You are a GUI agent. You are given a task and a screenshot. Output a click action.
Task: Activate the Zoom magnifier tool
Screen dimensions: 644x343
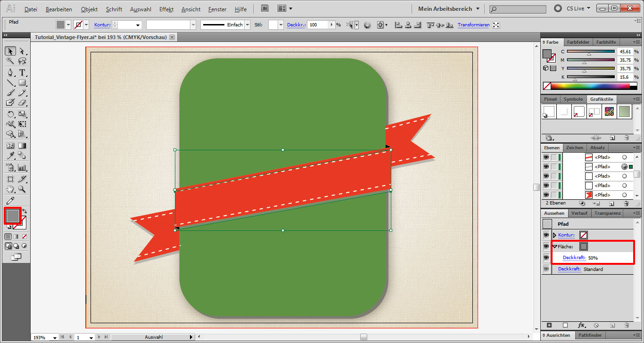22,189
